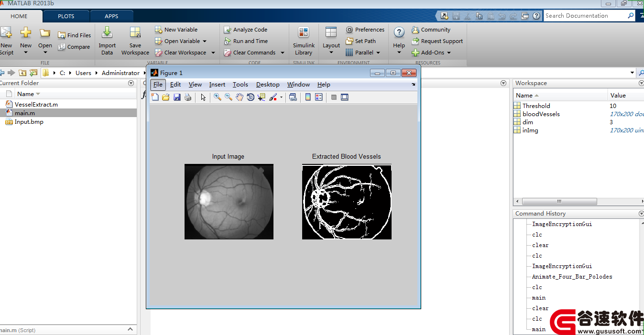Click Show Plot Tools and Dock Figure icon

(344, 97)
